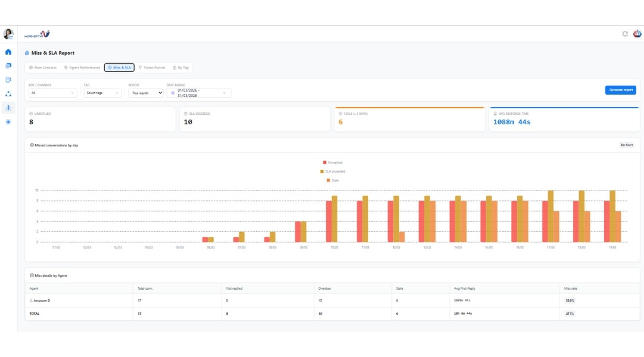Open the reports bar-chart sidebar icon

coord(8,108)
